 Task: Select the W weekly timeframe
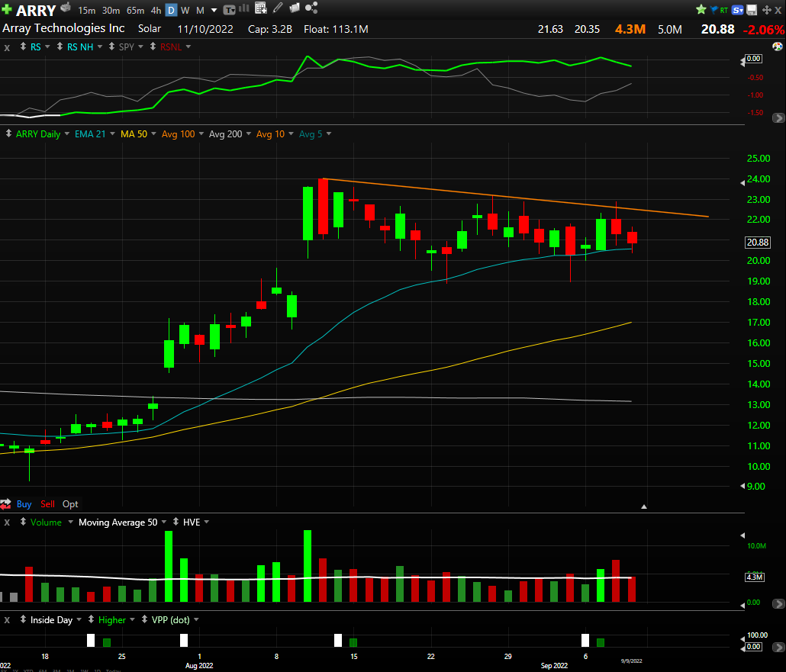(185, 10)
